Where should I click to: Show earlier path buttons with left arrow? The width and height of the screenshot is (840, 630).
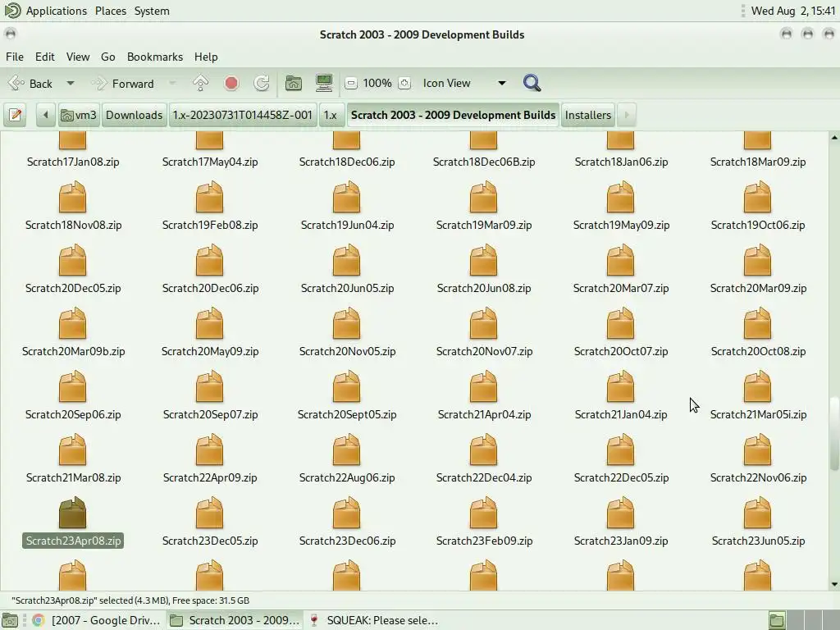click(x=46, y=115)
